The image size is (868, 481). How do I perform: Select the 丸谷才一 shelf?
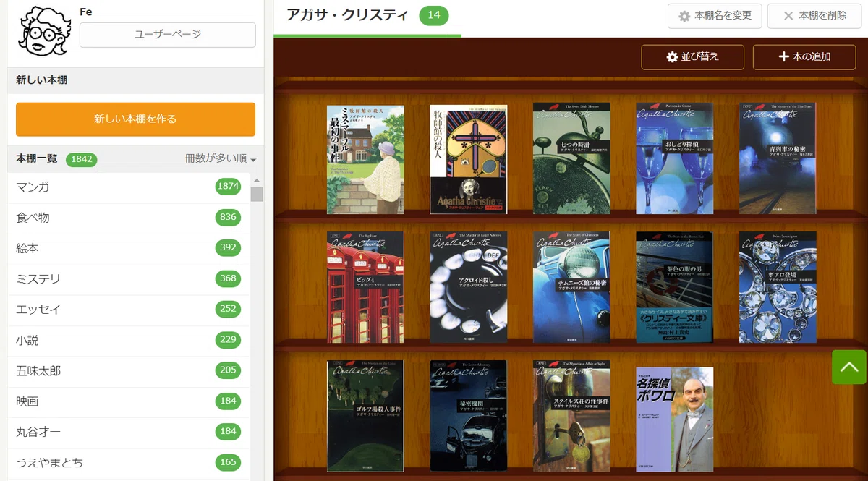128,432
